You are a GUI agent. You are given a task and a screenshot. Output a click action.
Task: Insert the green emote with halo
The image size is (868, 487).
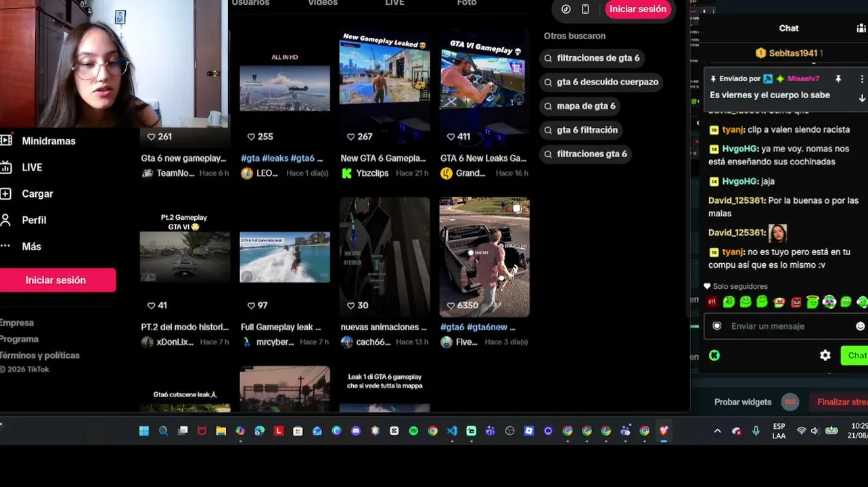[x=813, y=302]
